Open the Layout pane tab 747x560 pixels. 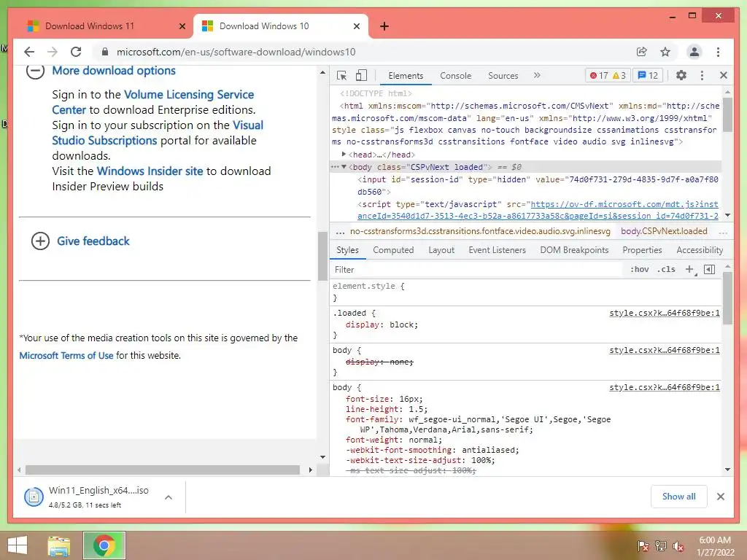(x=441, y=250)
